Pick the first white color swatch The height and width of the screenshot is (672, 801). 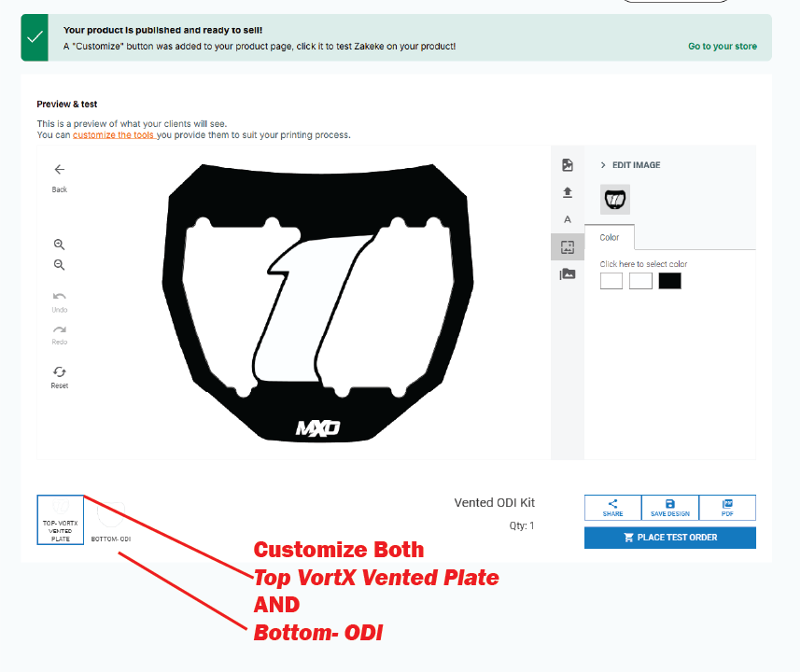(611, 281)
